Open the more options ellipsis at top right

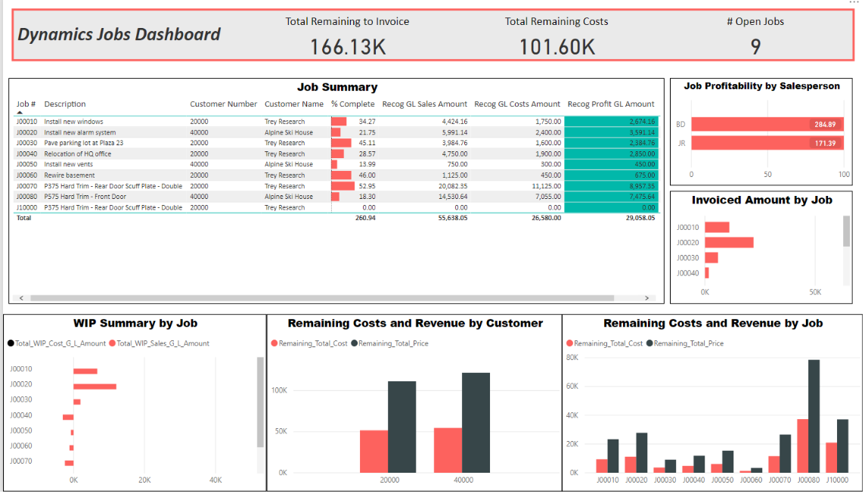coord(854,3)
